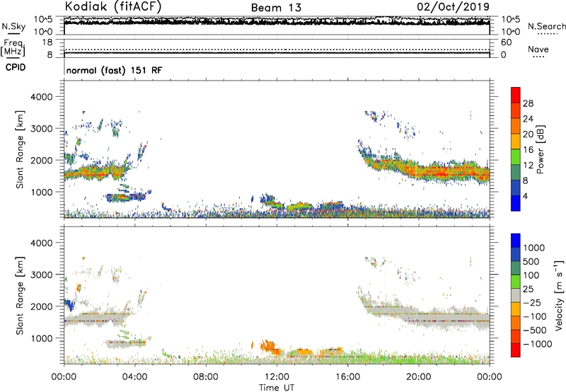Click "2000" on the velocity panel range axis
Viewport: 566px width, 392px height.
[42, 306]
